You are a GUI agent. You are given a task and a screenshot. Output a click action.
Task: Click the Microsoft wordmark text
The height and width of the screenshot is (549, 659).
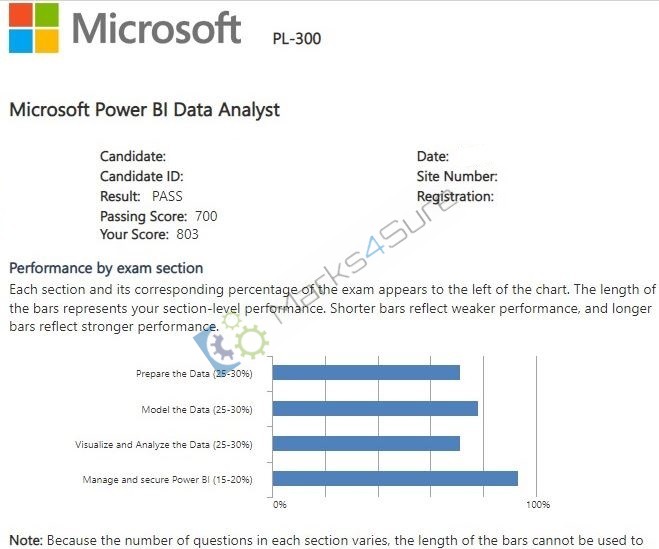156,28
